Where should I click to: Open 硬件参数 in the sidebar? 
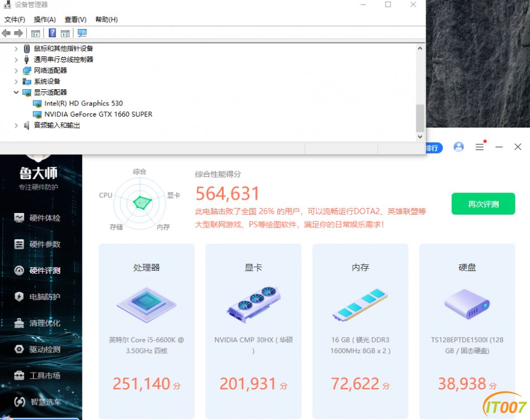37,244
